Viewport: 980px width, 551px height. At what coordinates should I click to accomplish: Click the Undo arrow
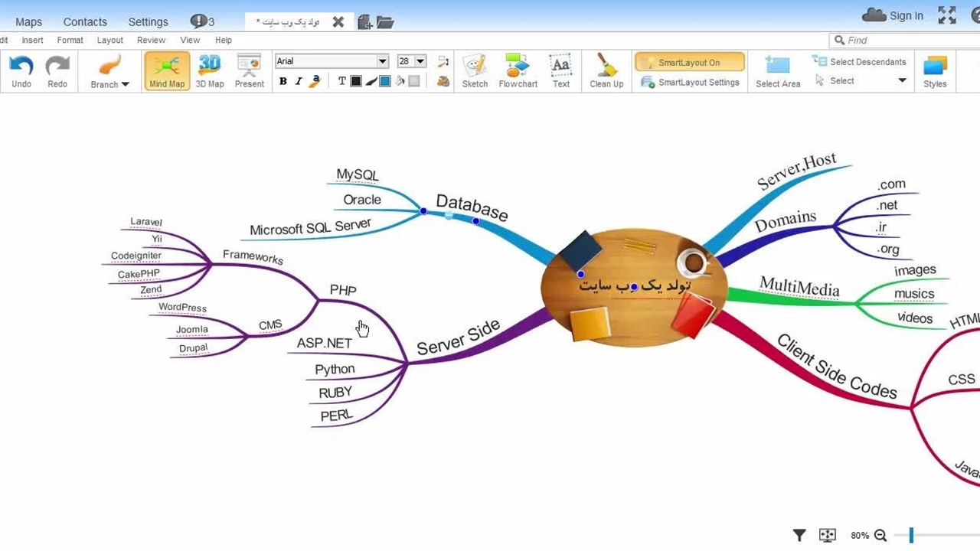point(21,70)
